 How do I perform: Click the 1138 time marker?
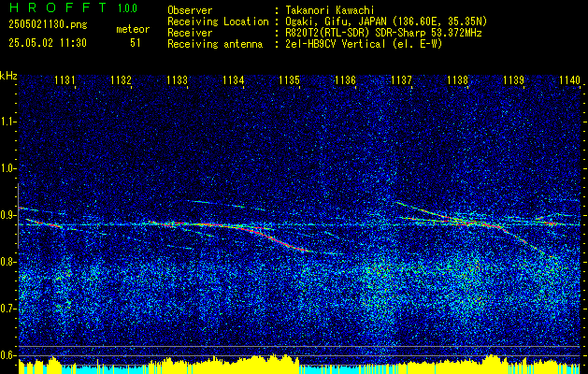(457, 79)
